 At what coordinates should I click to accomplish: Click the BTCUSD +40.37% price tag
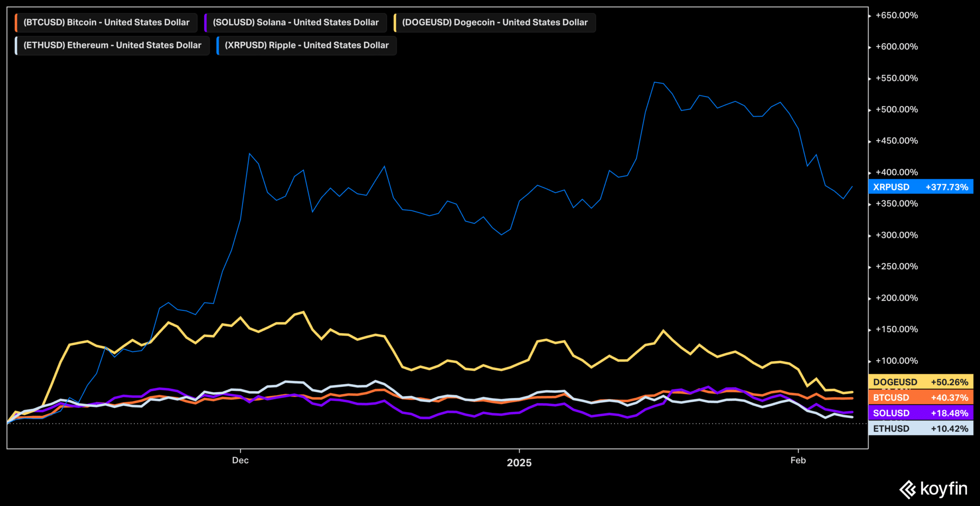click(x=920, y=397)
